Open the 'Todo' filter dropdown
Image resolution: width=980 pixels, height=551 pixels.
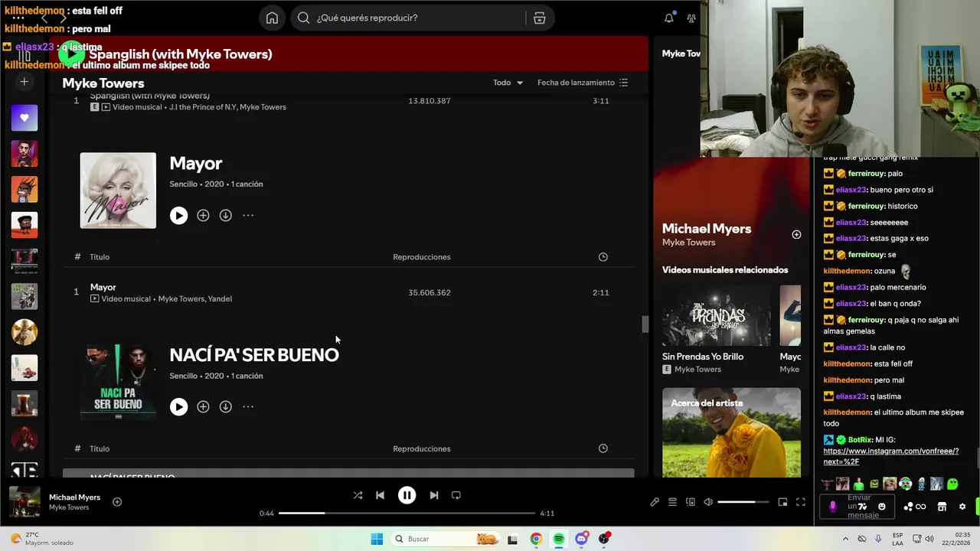click(x=508, y=83)
